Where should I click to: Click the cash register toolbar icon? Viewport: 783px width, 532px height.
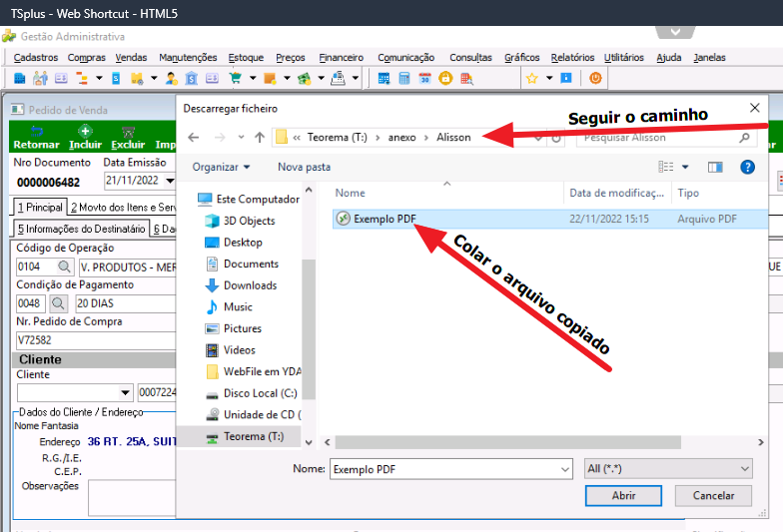(338, 78)
